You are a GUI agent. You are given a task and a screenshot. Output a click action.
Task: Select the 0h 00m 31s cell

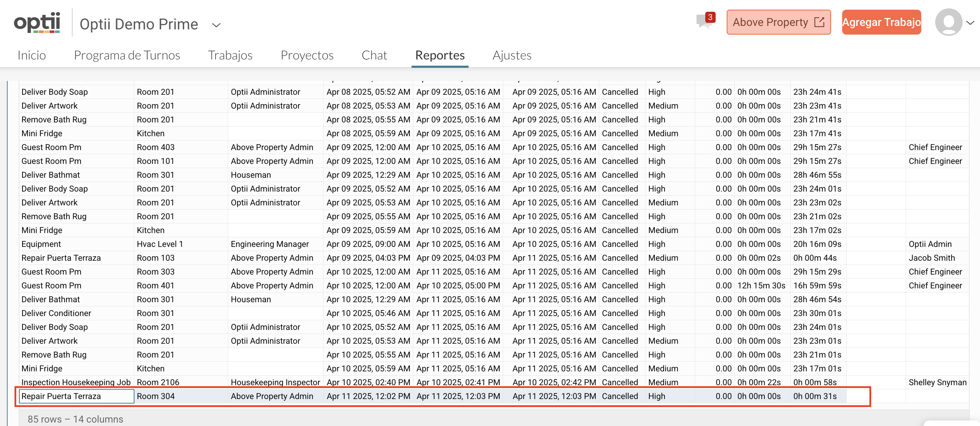[x=818, y=396]
